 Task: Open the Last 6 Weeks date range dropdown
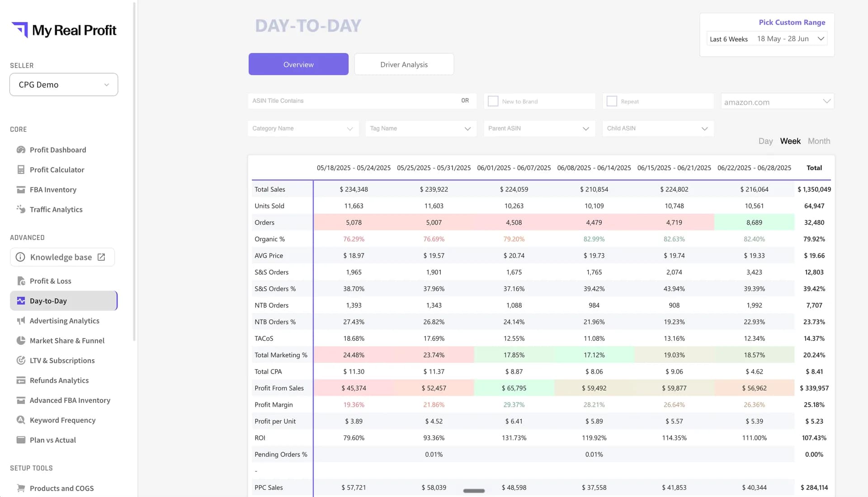(x=767, y=39)
